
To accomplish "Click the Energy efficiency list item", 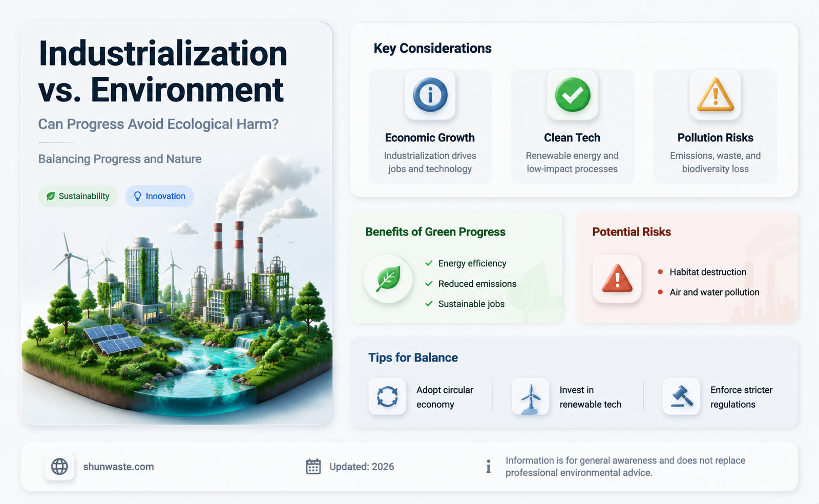I will point(472,263).
